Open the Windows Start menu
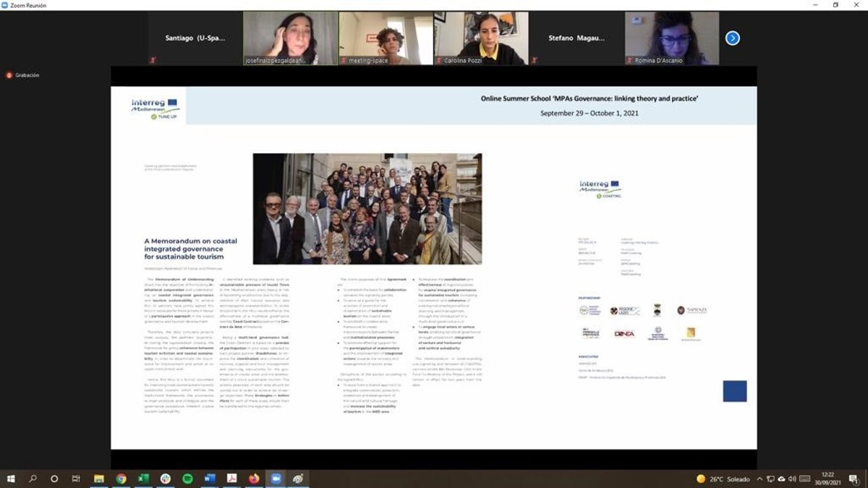The width and height of the screenshot is (868, 488). coord(11,479)
